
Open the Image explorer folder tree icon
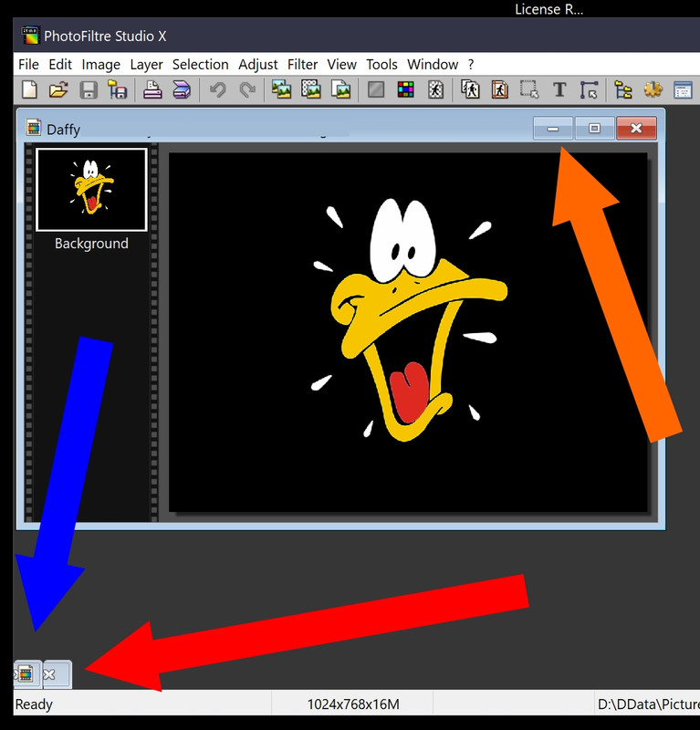pos(623,89)
